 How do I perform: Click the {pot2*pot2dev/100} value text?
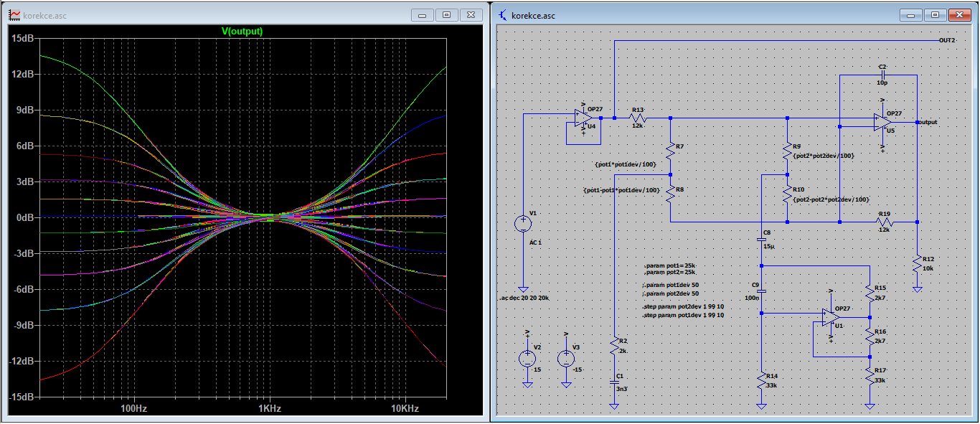tap(823, 155)
